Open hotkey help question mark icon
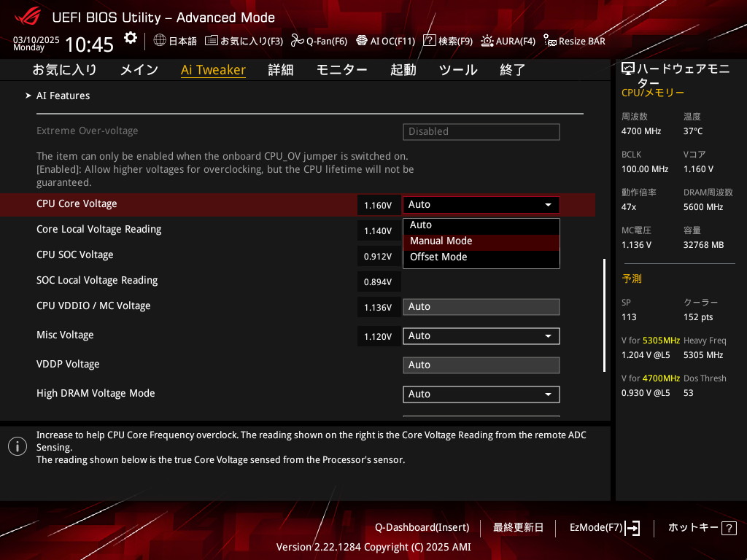747x560 pixels. (729, 528)
